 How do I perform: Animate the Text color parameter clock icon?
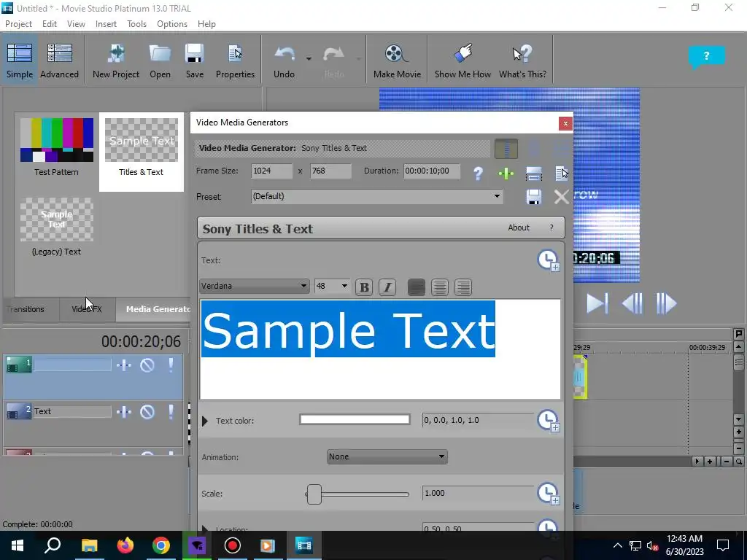(548, 421)
